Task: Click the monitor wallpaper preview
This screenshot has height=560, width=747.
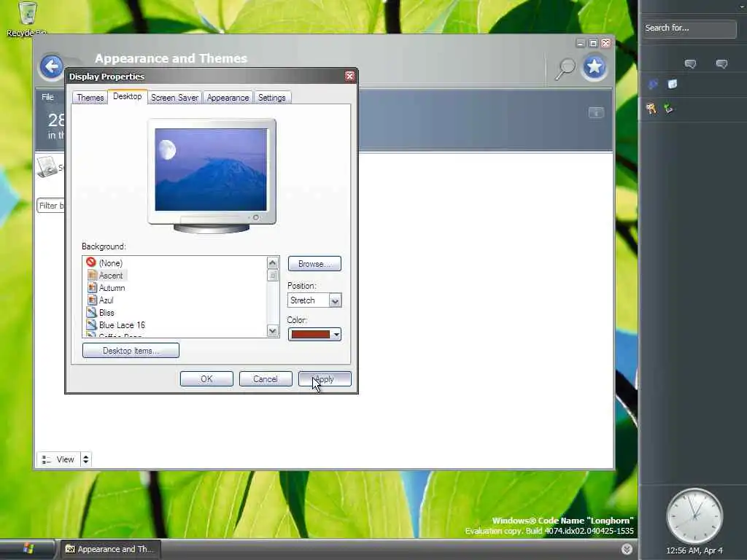Action: pyautogui.click(x=211, y=169)
